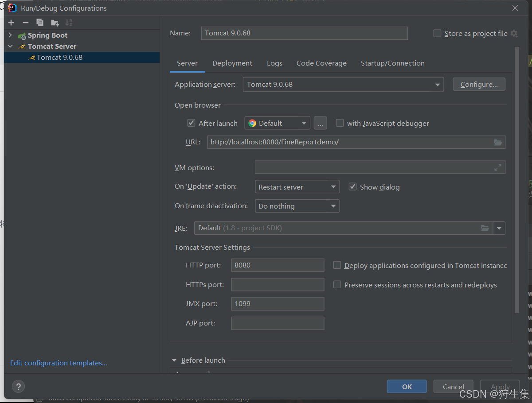Remove the selected configuration
Screen dimensions: 532x403
click(x=26, y=23)
